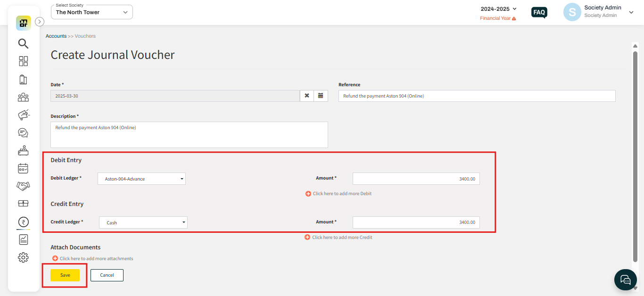The width and height of the screenshot is (644, 296).
Task: Open the Debit Ledger dropdown
Action: (141, 179)
